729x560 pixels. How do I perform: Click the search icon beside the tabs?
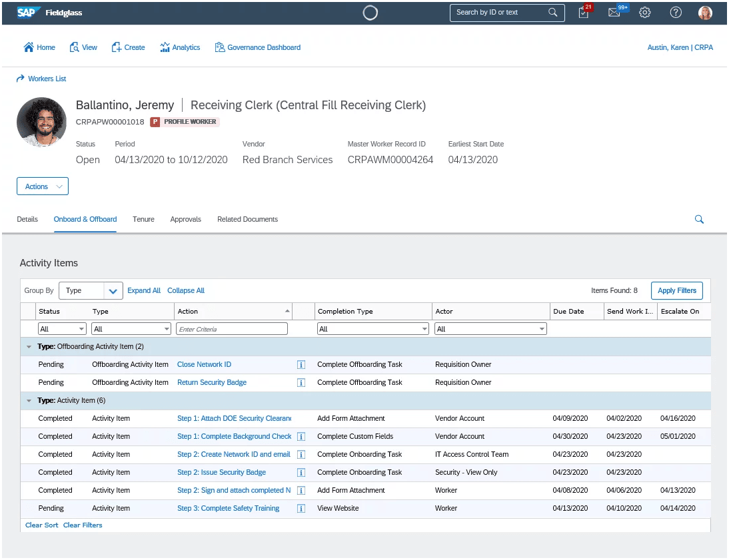699,219
